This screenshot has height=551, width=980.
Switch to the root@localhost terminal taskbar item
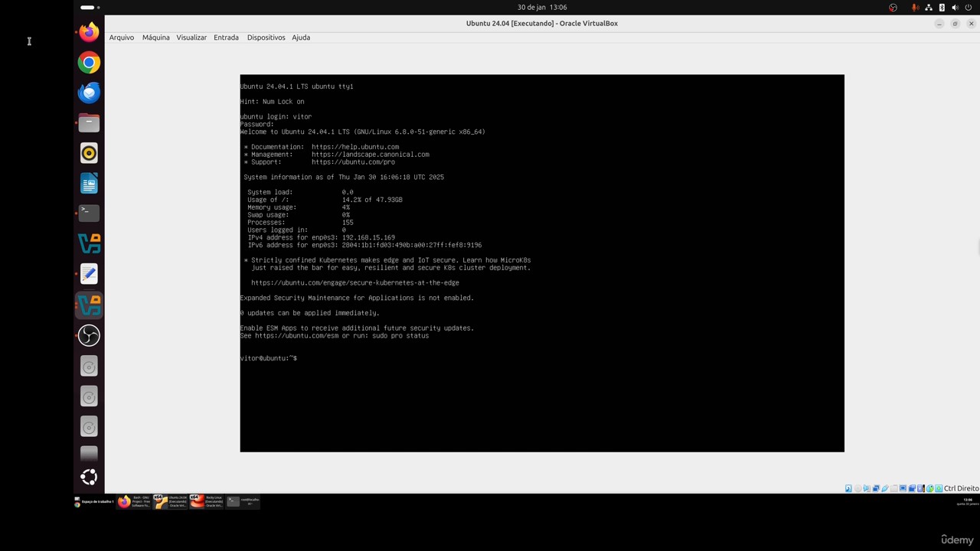[243, 501]
